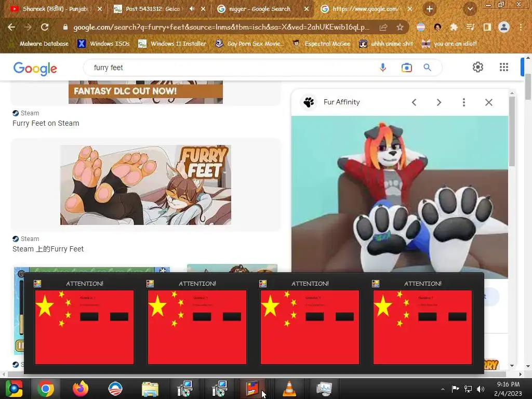
Task: Open the Chrome extensions puzzle icon
Action: point(454,27)
